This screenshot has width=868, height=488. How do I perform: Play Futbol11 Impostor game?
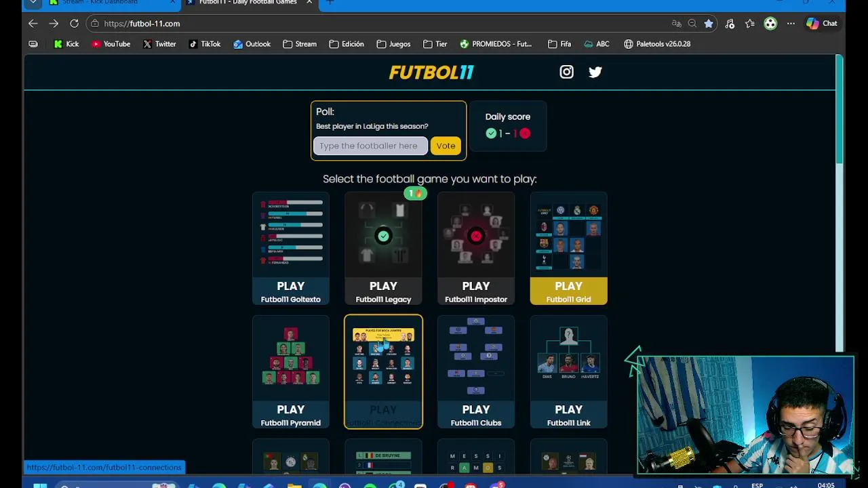(476, 249)
